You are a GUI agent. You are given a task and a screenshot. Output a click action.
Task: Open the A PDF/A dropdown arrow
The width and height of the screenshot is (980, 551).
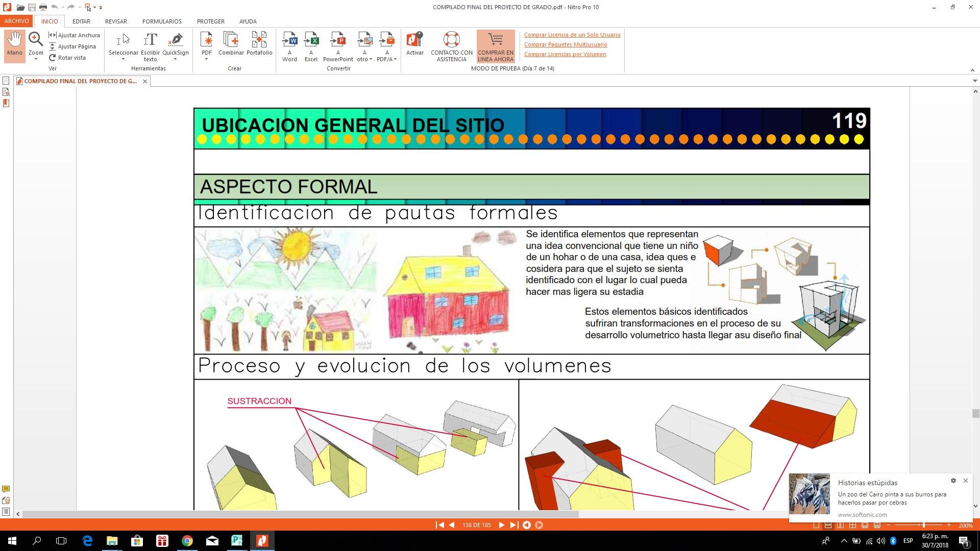coord(395,60)
